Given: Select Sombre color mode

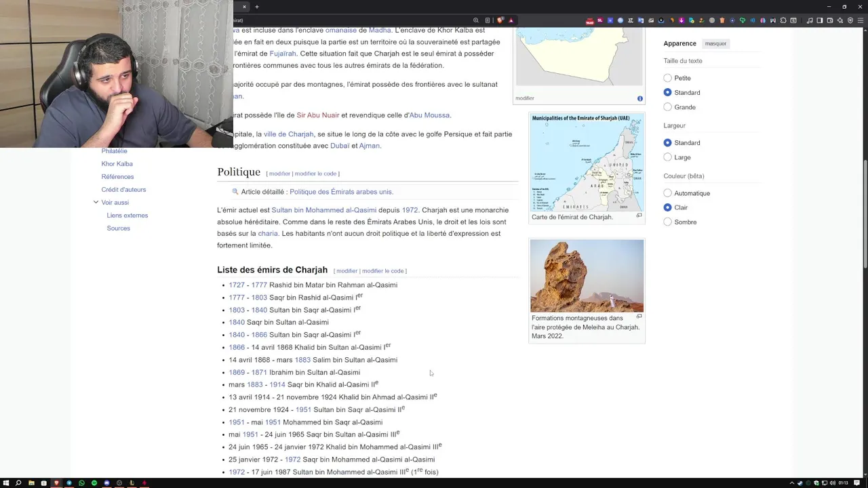Looking at the screenshot, I should click(668, 222).
